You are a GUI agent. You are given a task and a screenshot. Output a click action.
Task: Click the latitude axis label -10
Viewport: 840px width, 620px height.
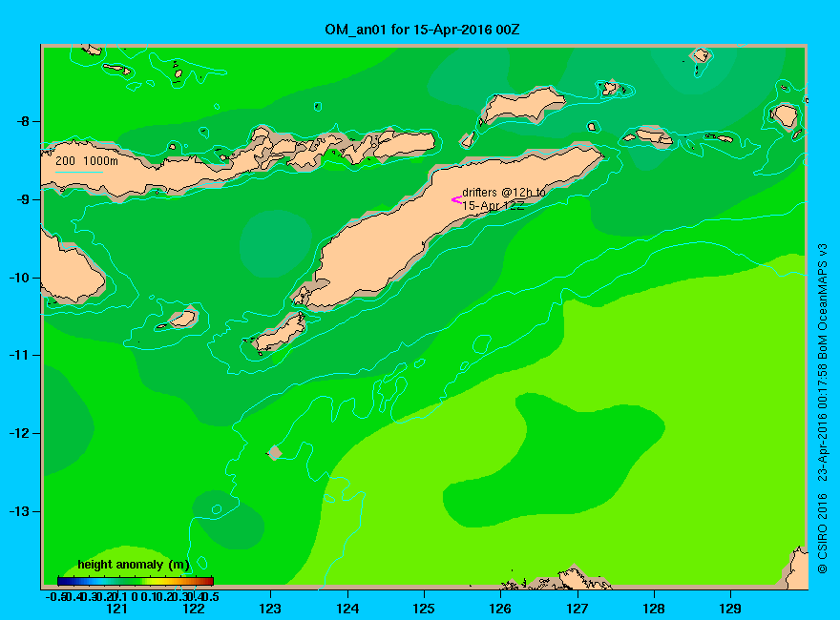tap(19, 278)
